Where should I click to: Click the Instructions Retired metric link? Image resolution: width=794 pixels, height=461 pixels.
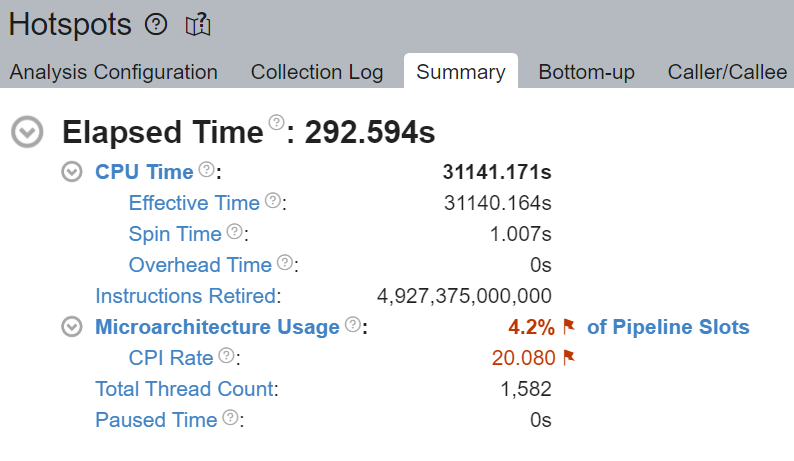[185, 296]
